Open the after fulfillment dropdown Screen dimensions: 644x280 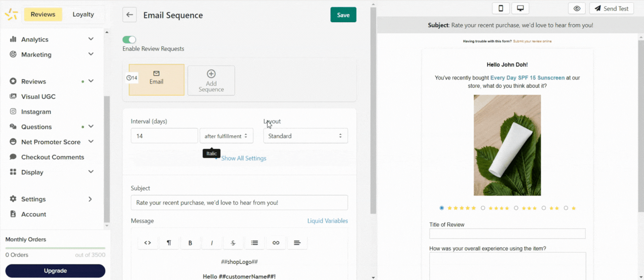(x=226, y=136)
